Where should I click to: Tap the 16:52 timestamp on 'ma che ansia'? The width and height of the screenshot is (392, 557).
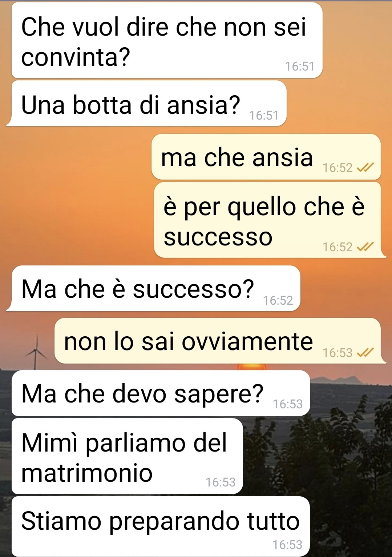338,168
